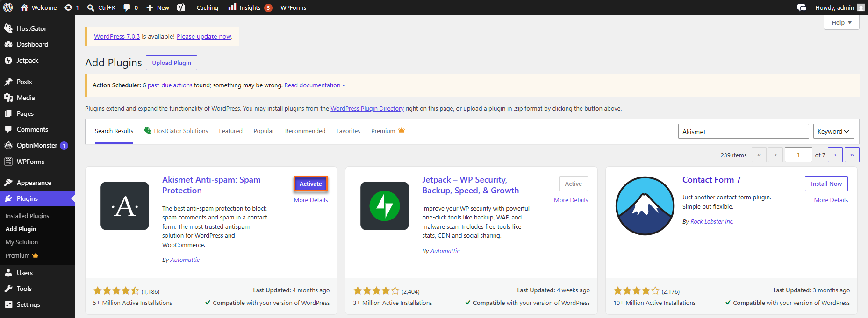This screenshot has height=318, width=868.
Task: Jump to last page of results
Action: (x=852, y=155)
